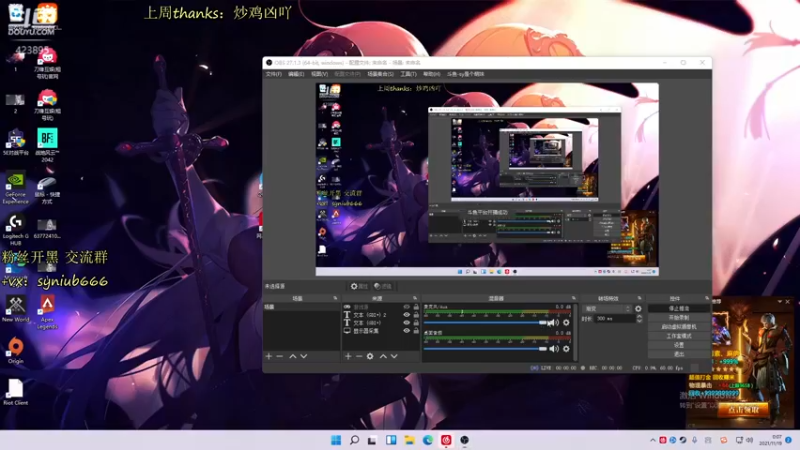The height and width of the screenshot is (450, 800).
Task: Open desktop audio settings gear
Action: click(566, 349)
